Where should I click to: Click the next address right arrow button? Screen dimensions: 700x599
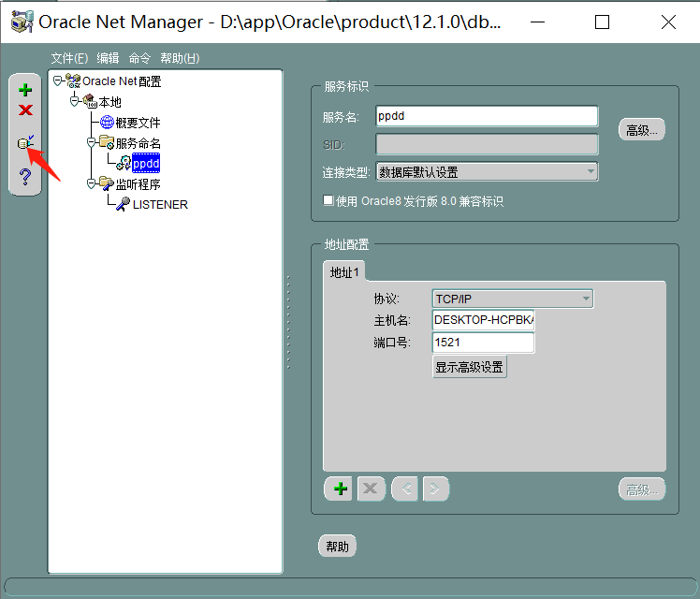click(435, 489)
